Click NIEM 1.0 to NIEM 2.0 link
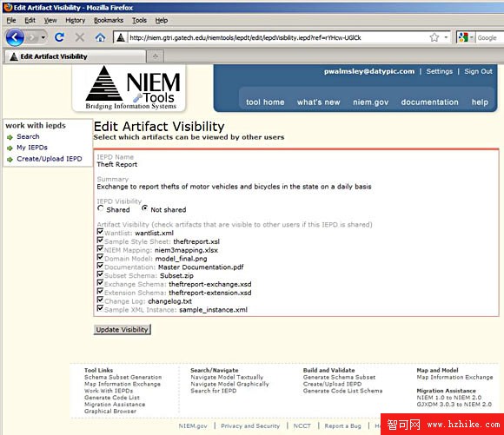 [449, 398]
